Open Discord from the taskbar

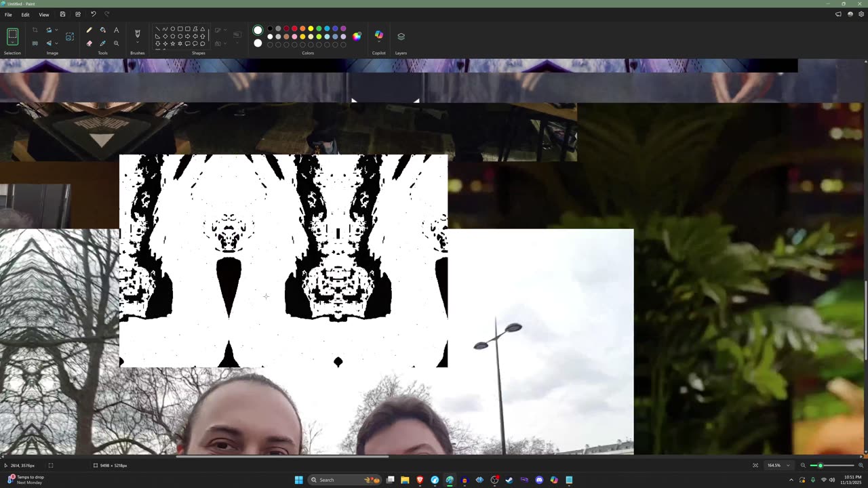pos(539,480)
